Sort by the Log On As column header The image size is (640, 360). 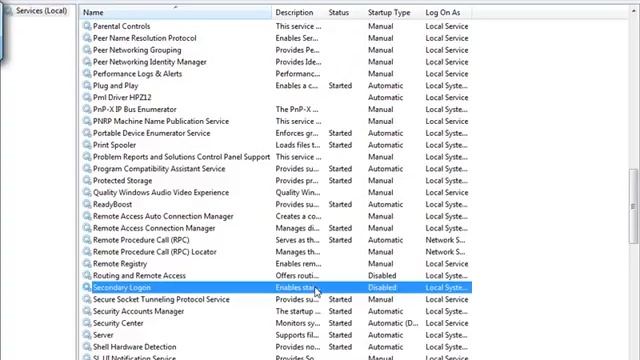coord(447,13)
